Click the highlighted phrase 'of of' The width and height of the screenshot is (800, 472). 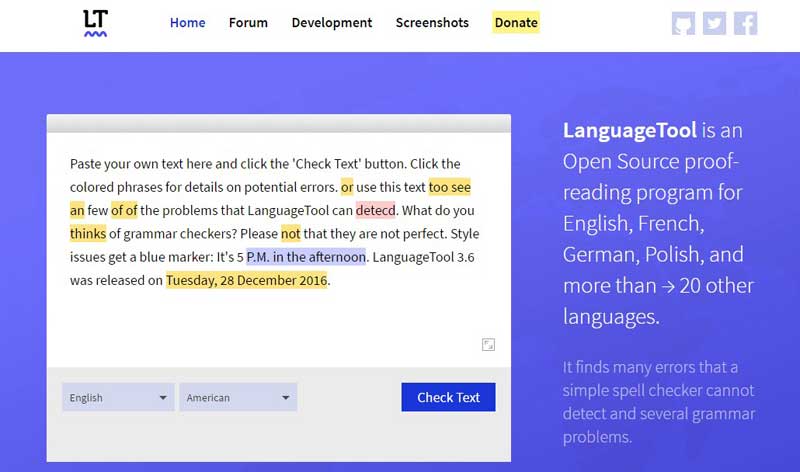click(x=124, y=210)
